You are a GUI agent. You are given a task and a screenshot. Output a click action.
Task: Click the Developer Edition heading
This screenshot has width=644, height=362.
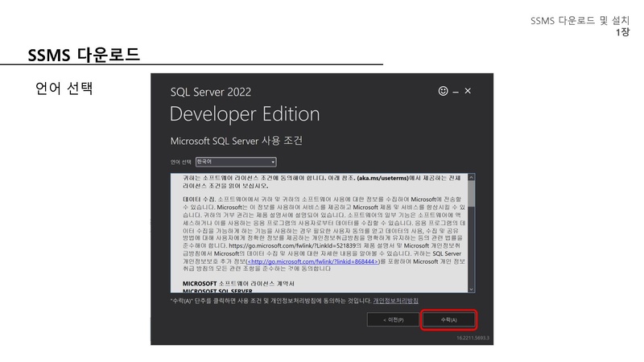pos(245,113)
